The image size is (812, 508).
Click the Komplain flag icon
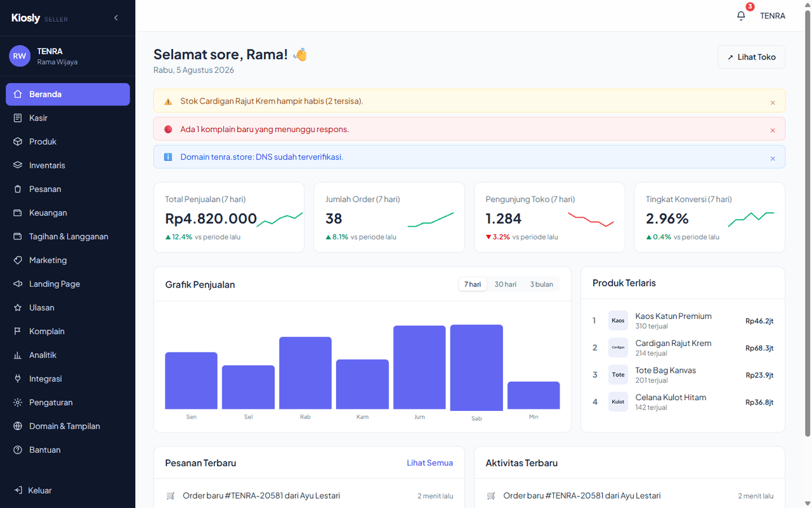[18, 331]
